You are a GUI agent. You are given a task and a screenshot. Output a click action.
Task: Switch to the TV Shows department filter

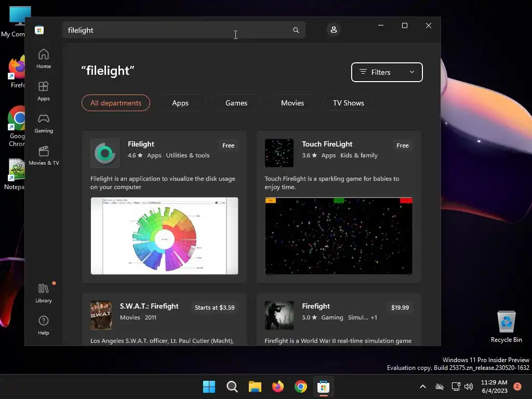tap(349, 103)
